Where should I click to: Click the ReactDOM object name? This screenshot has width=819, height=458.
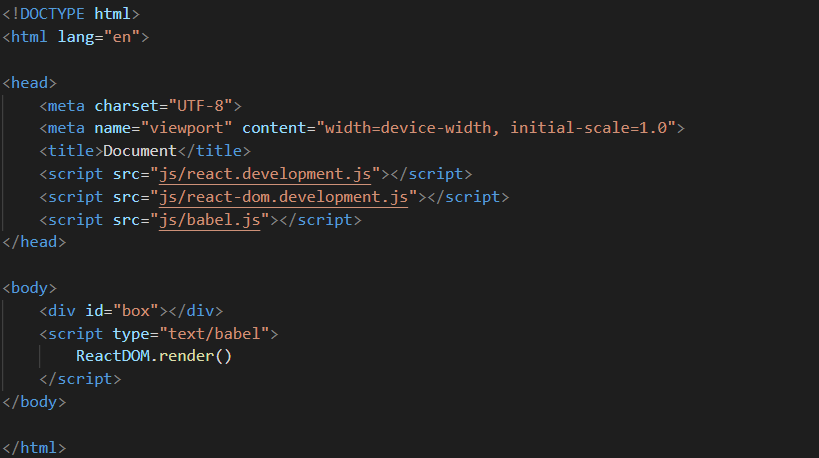point(112,356)
